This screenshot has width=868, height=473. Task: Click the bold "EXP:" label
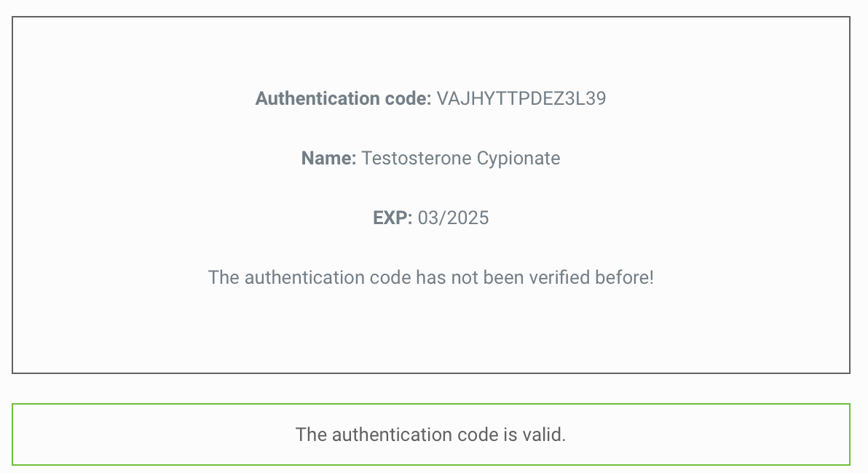tap(392, 218)
